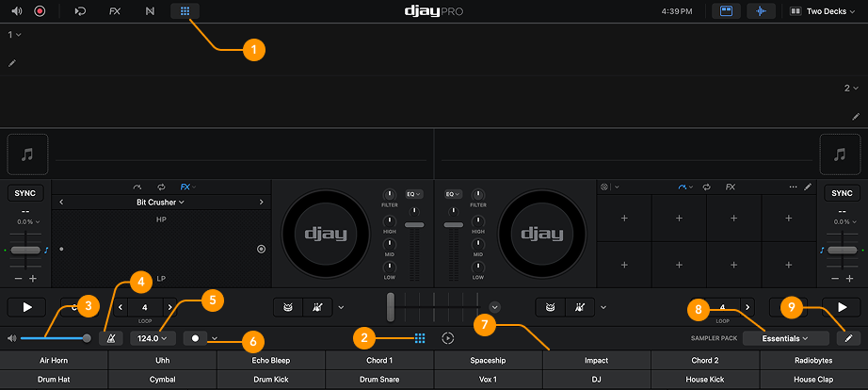Switch left deck panel to cue jump tab

pos(137,187)
